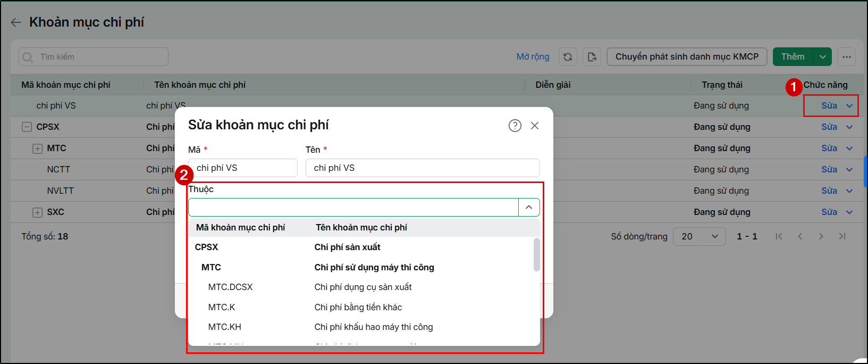Image resolution: width=868 pixels, height=364 pixels.
Task: Click the chi phí VS code cell in table
Action: pyautogui.click(x=56, y=105)
